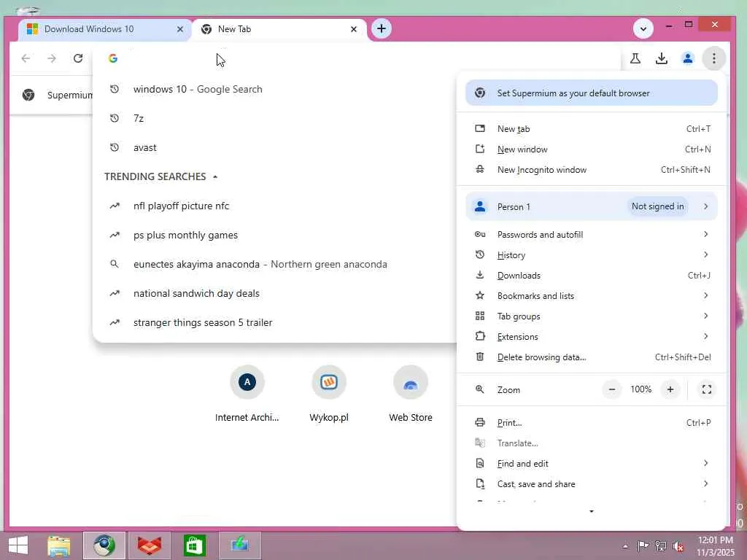Click the three-dot menu button
Image resolution: width=747 pixels, height=560 pixels.
click(x=713, y=58)
